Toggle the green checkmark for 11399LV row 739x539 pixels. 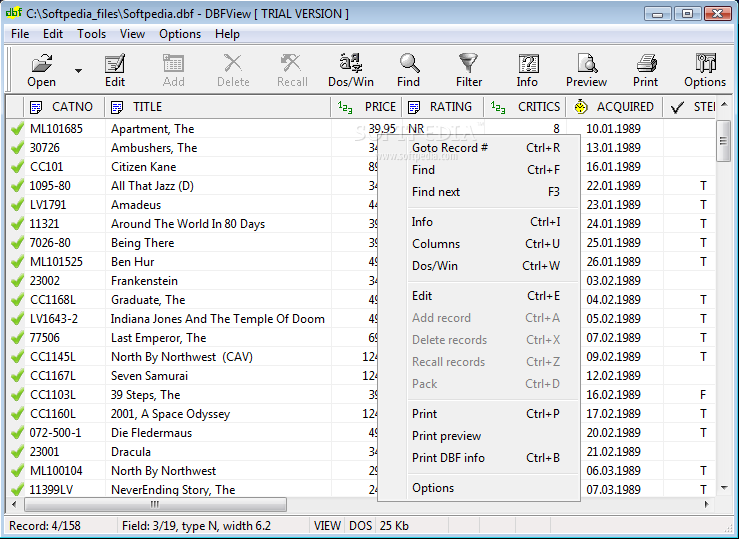click(17, 489)
